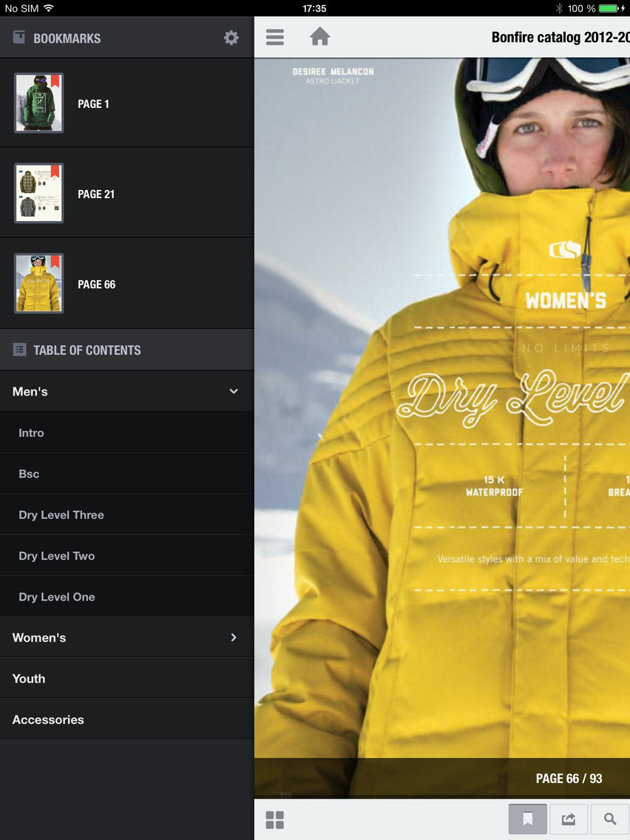Open the search magnifier
This screenshot has width=630, height=840.
coord(609,819)
